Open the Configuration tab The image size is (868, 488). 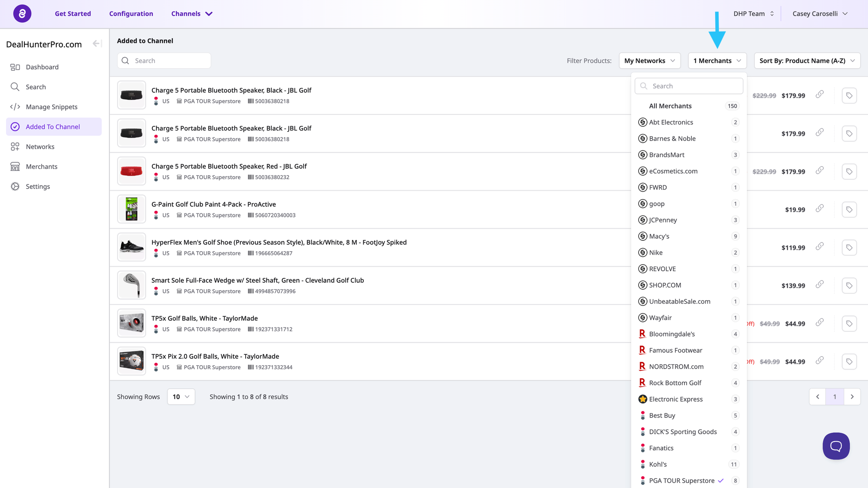[x=131, y=13]
